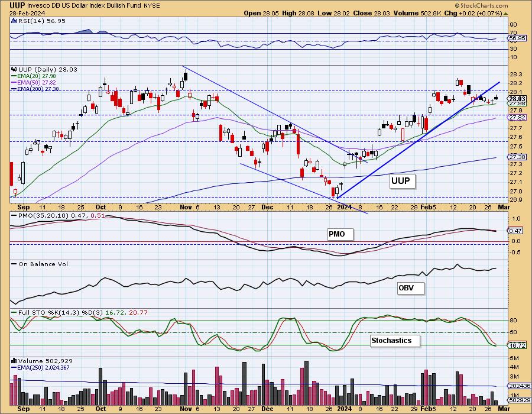Click the Volume 502.9K header value
Image resolution: width=532 pixels, height=414 pixels.
click(x=417, y=13)
